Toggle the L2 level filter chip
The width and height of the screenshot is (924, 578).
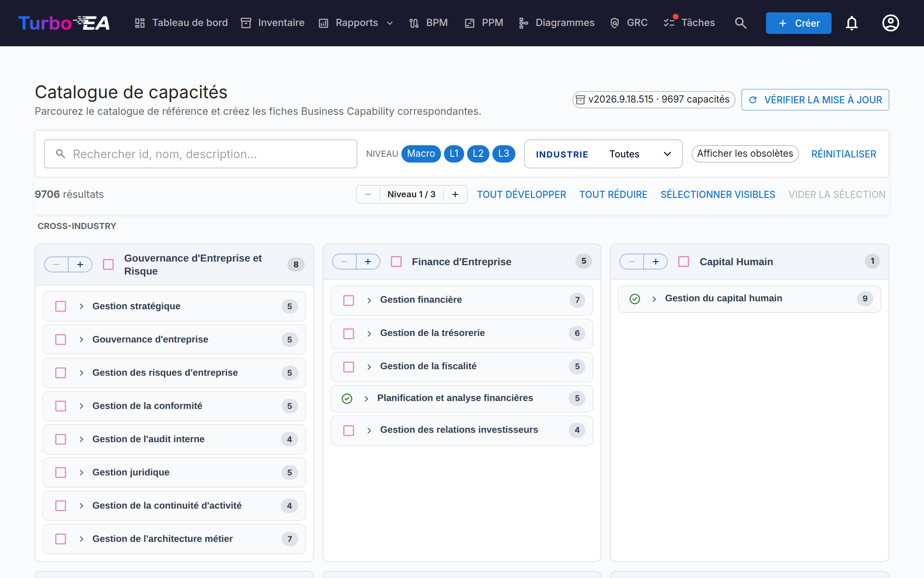[478, 154]
